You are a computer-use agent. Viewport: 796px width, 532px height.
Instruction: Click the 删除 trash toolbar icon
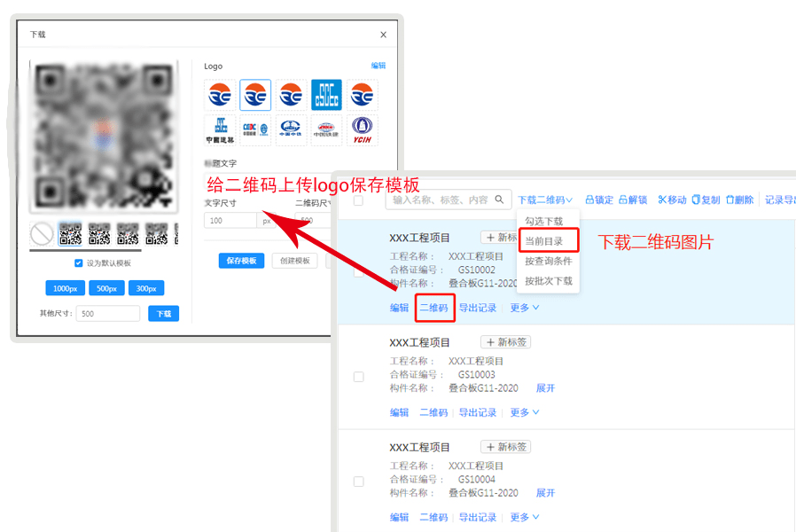(x=730, y=199)
